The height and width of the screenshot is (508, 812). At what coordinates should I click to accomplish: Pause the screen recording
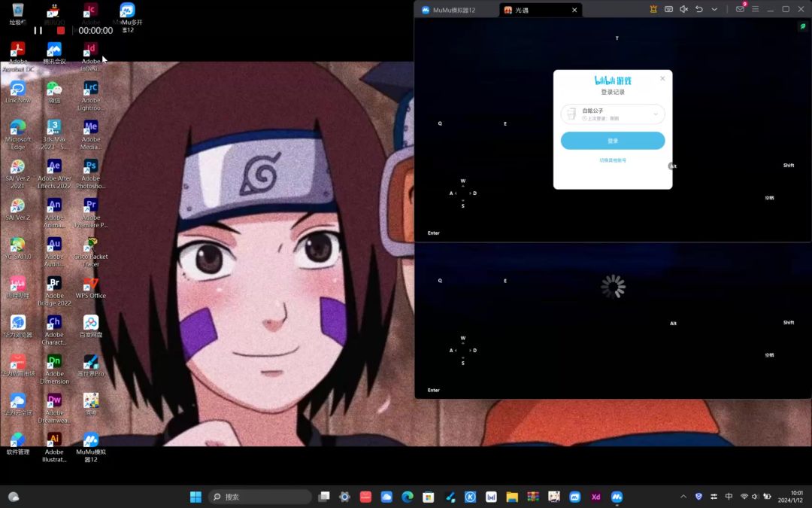pyautogui.click(x=38, y=31)
